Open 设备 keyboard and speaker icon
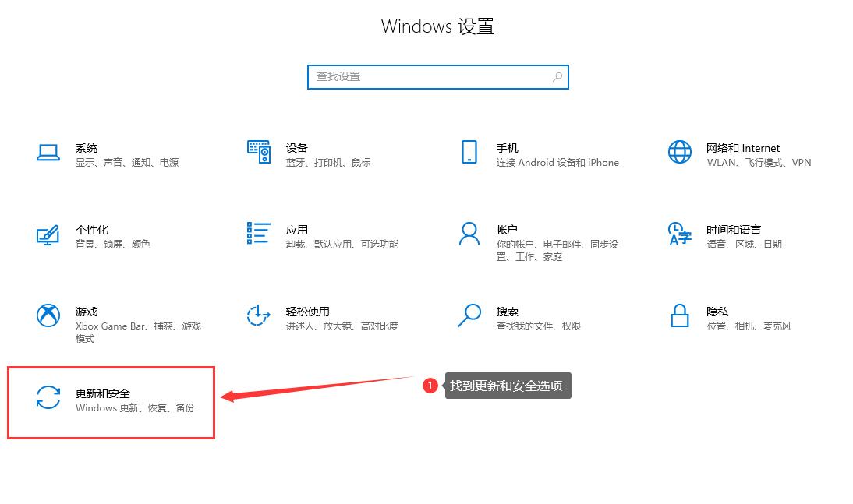 click(x=259, y=153)
